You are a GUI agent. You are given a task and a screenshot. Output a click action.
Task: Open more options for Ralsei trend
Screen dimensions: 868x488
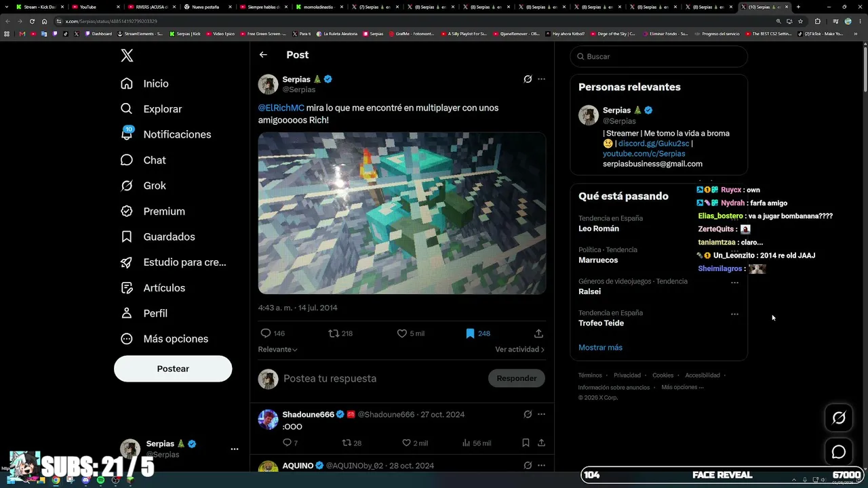pyautogui.click(x=734, y=283)
